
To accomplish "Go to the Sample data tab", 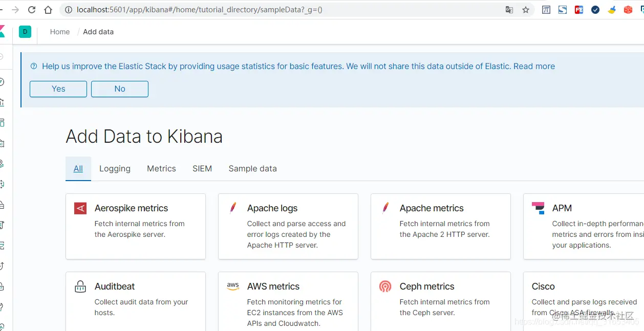I will pos(252,169).
